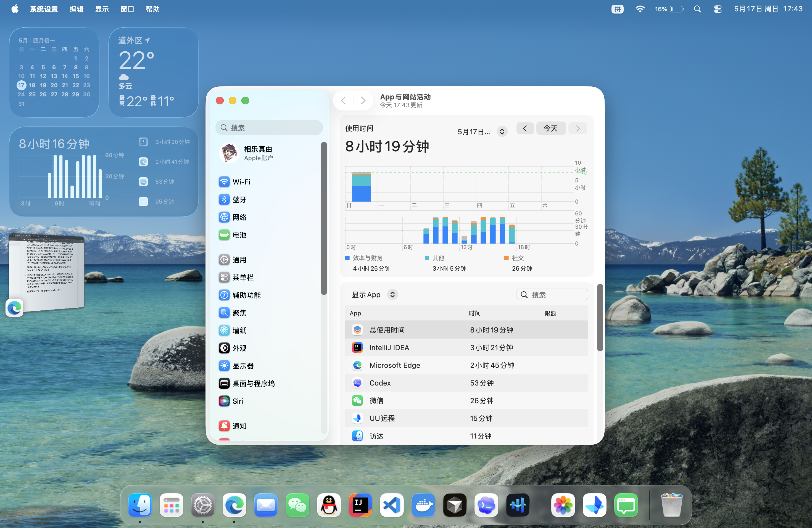Navigate forward in System Settings
Viewport: 812px width, 528px height.
363,101
